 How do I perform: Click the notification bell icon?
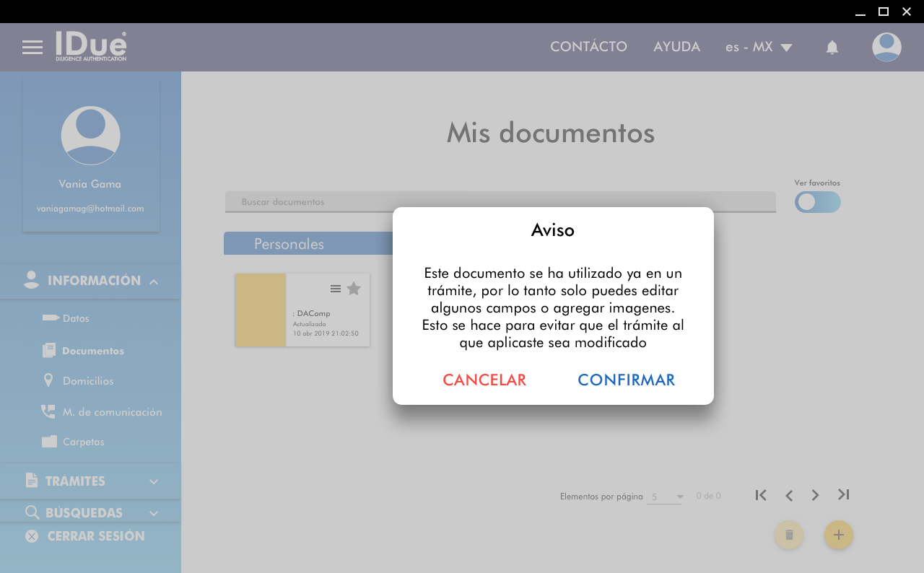[x=832, y=48]
